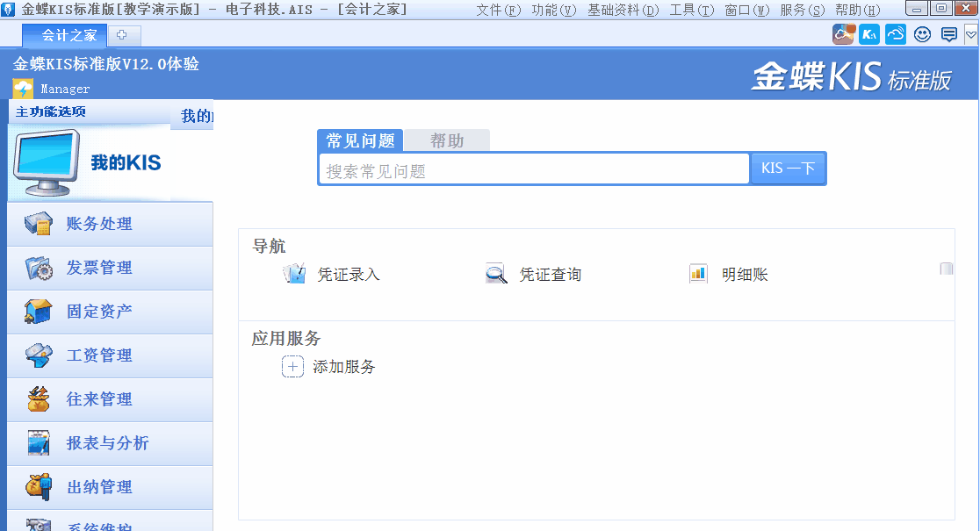The image size is (980, 531).
Task: Click the 报表与分析 label
Action: coord(107,443)
